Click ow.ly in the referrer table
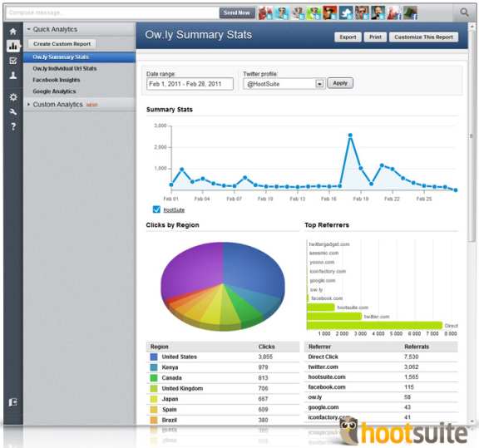479x448 pixels. tap(315, 397)
